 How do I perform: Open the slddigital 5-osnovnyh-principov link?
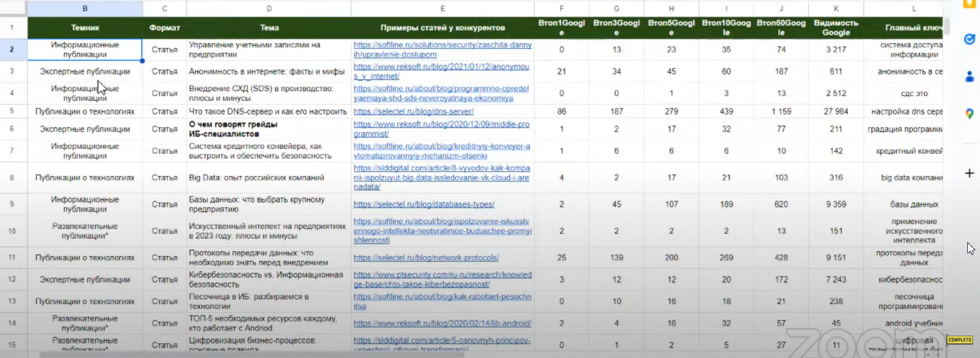442,345
